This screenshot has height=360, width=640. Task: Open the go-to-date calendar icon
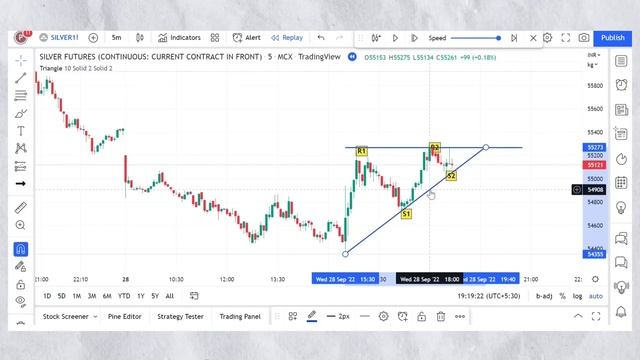pos(194,296)
